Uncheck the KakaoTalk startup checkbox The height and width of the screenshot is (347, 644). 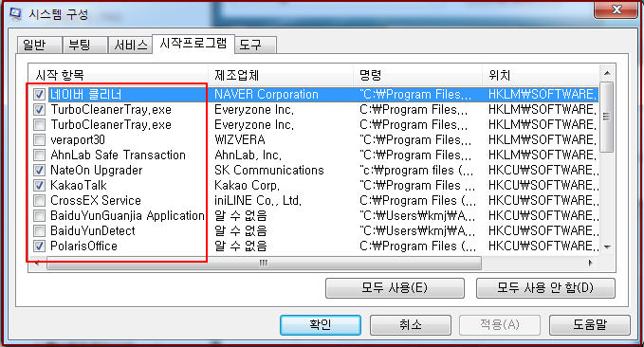40,186
